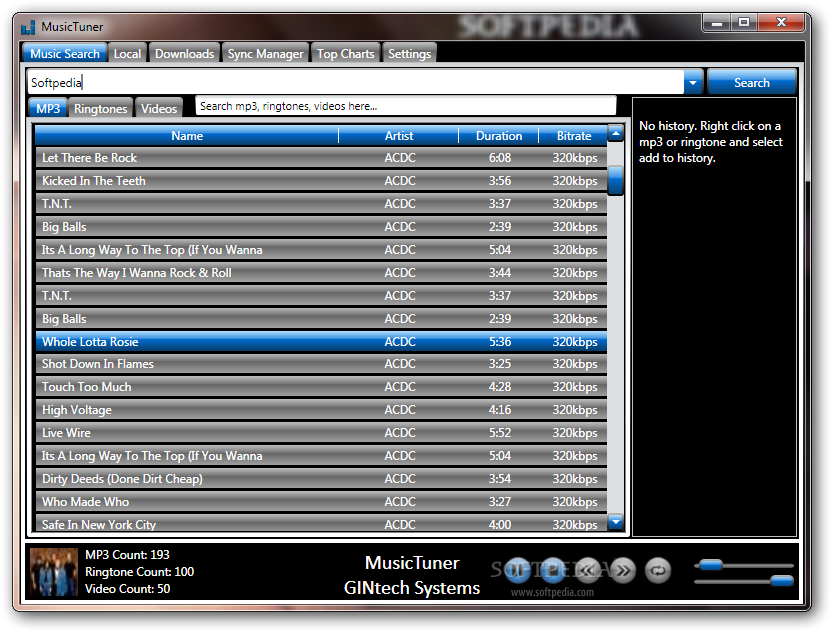Select 'Thats The Way I Wanna Rock & Roll'
The height and width of the screenshot is (632, 832).
[321, 273]
